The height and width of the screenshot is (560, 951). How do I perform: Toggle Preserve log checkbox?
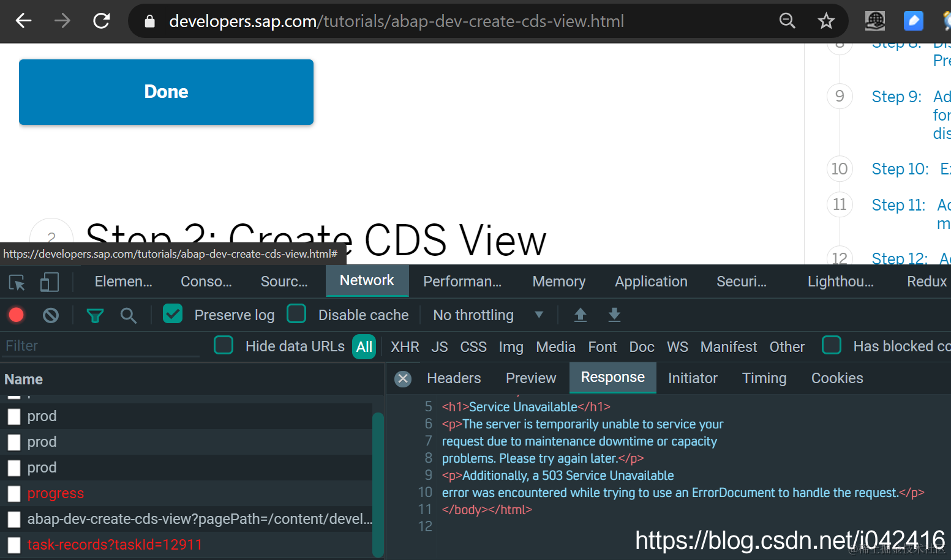(173, 314)
